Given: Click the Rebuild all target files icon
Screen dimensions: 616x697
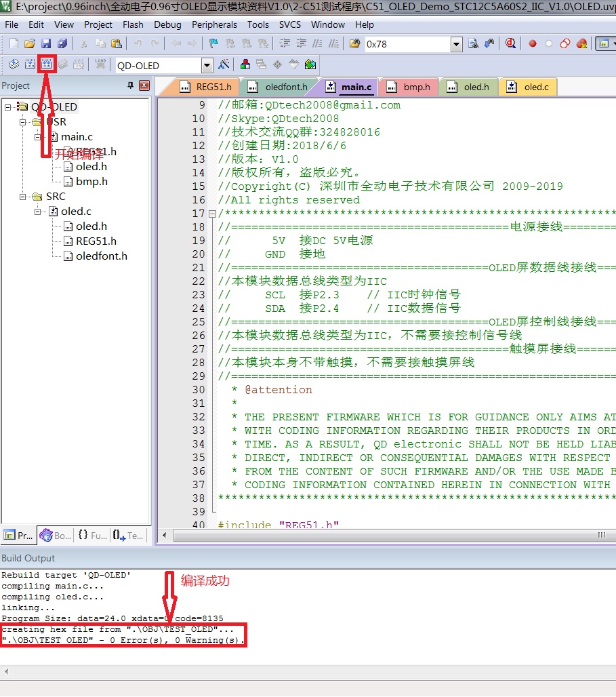Looking at the screenshot, I should click(46, 65).
